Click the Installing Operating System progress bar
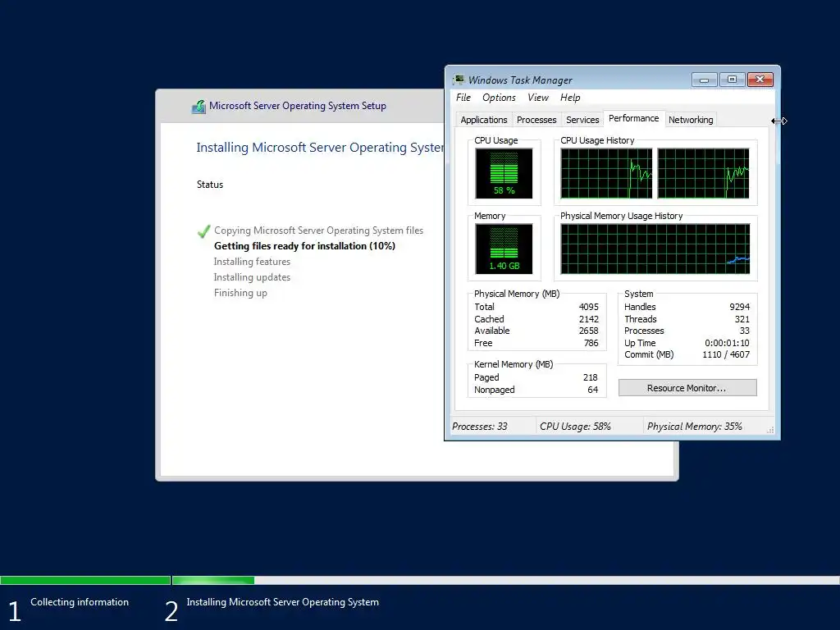This screenshot has width=840, height=630. pyautogui.click(x=505, y=580)
